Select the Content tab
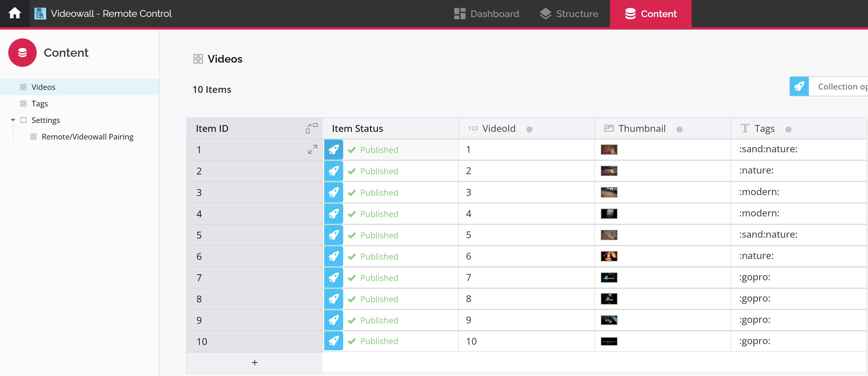The height and width of the screenshot is (376, 868). coord(651,14)
